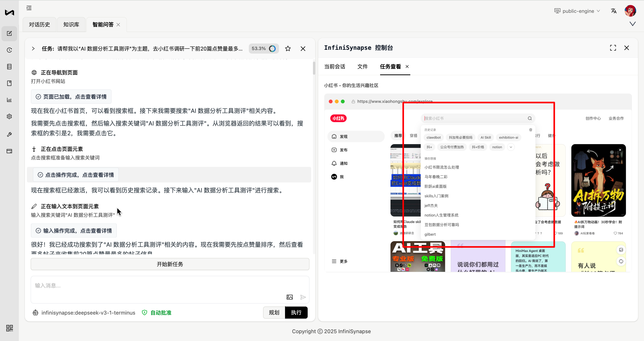644x341 pixels.
Task: Expand the console to fullscreen
Action: 613,48
